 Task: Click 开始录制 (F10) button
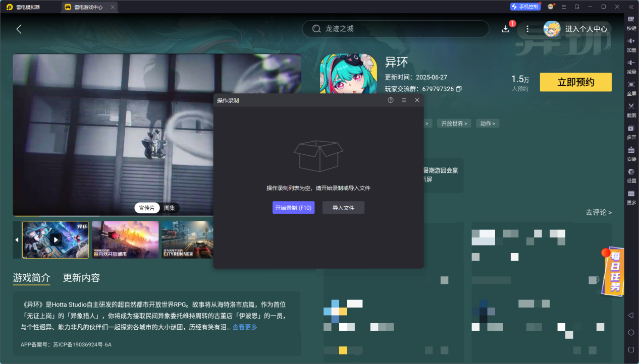click(293, 208)
